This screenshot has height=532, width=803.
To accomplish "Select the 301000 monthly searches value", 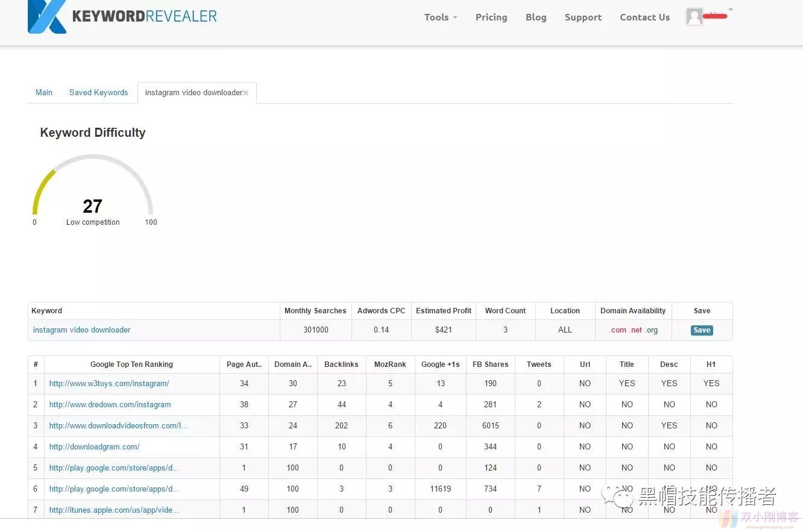I will click(x=316, y=330).
